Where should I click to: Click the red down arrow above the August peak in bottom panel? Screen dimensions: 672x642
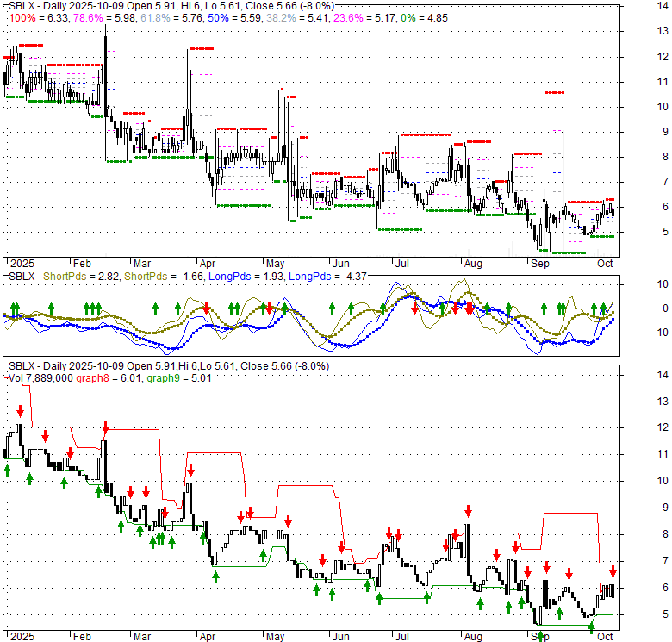(x=468, y=510)
